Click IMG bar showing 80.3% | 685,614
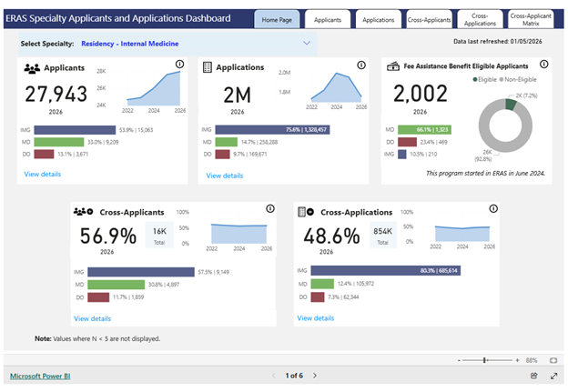The image size is (568, 392). (x=385, y=270)
